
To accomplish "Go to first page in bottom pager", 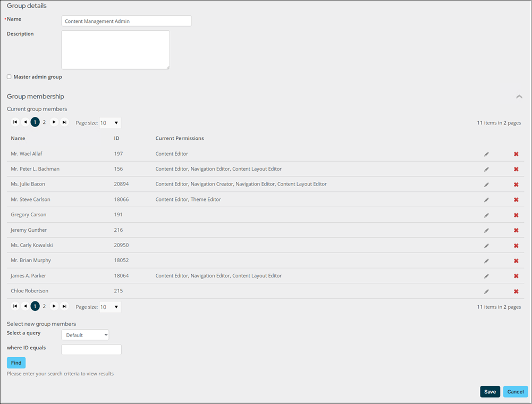I will click(15, 306).
